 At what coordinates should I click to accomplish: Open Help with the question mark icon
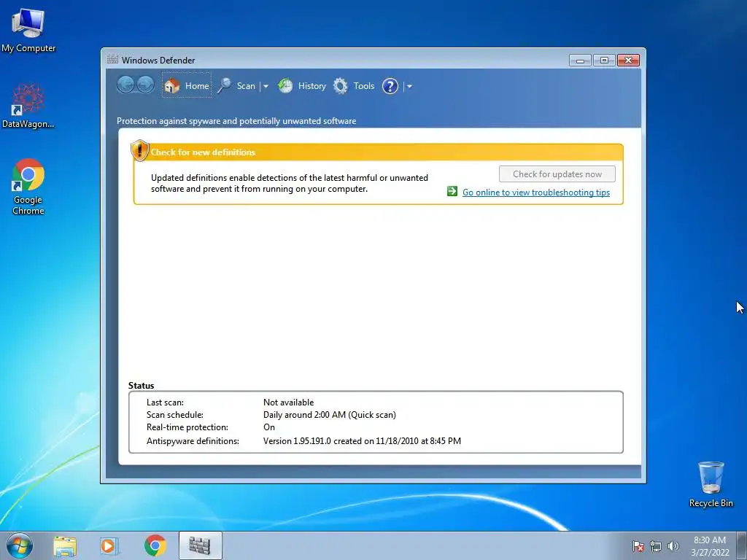(390, 86)
